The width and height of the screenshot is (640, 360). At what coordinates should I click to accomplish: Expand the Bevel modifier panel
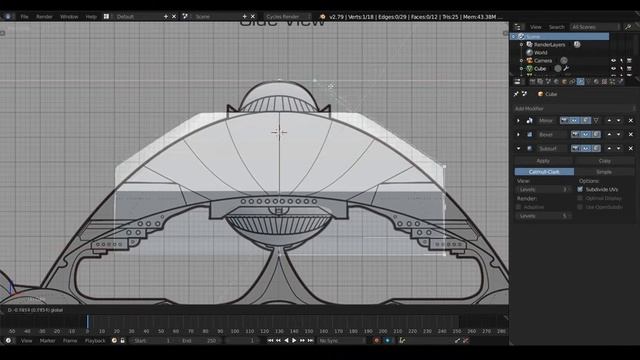point(518,134)
